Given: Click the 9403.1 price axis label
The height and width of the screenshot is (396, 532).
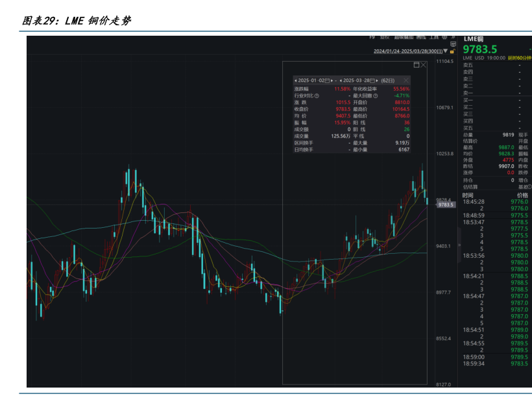Looking at the screenshot, I should pyautogui.click(x=444, y=246).
